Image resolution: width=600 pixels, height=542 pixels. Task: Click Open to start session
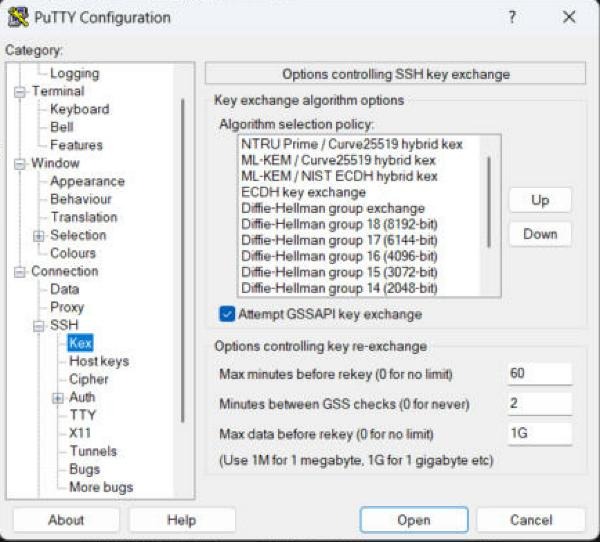pyautogui.click(x=414, y=520)
